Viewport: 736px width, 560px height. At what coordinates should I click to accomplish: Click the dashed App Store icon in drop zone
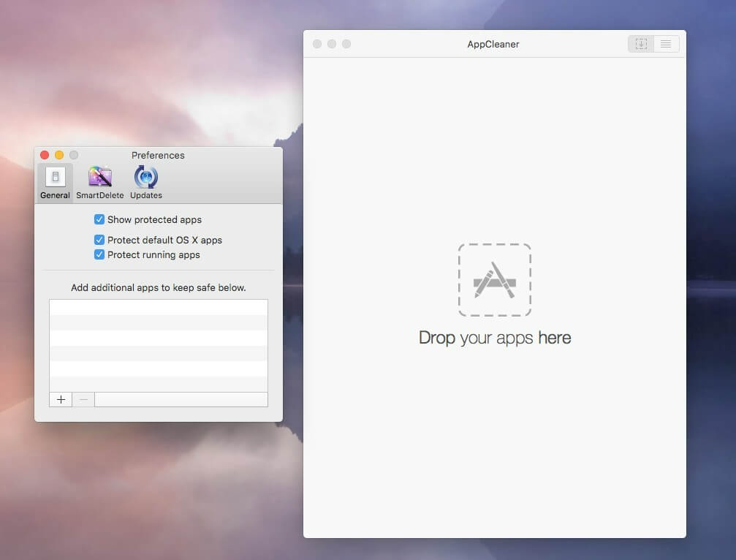click(x=495, y=280)
